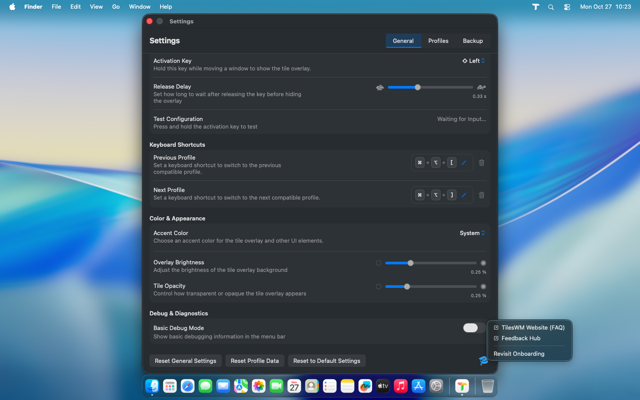Click the Next Profile shortcut key field

[x=442, y=195]
